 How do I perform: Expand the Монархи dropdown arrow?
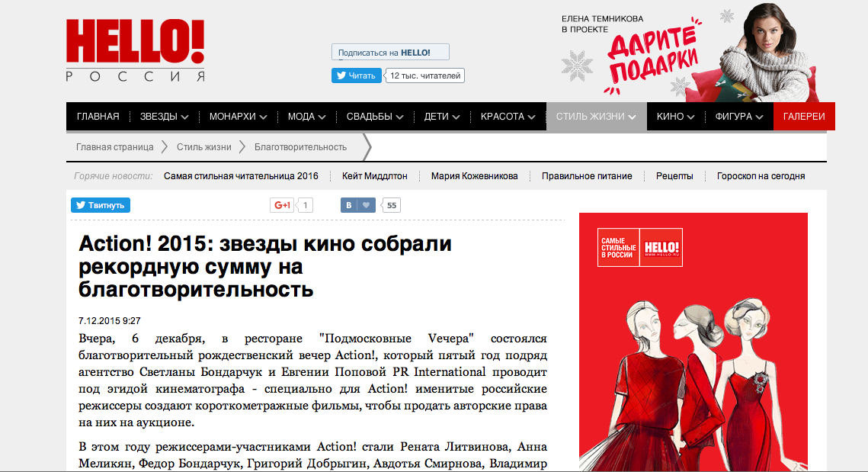263,117
